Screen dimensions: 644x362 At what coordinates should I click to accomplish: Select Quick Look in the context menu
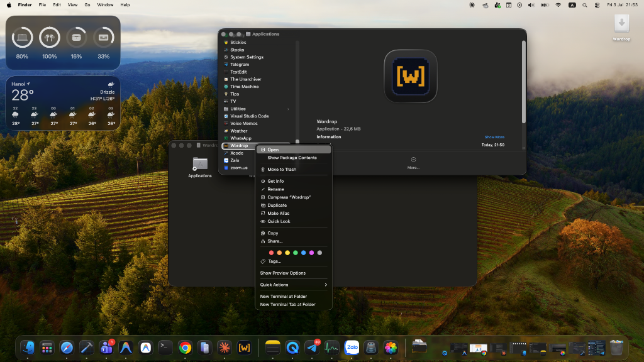tap(294, 221)
